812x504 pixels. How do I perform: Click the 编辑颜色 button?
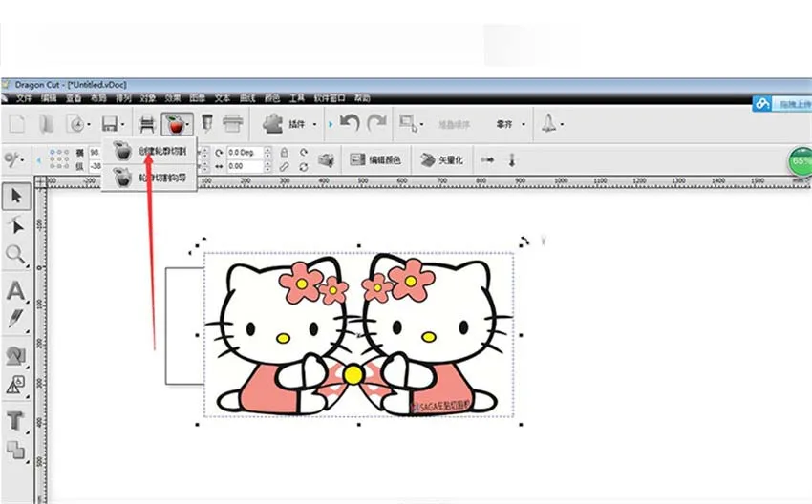[375, 160]
